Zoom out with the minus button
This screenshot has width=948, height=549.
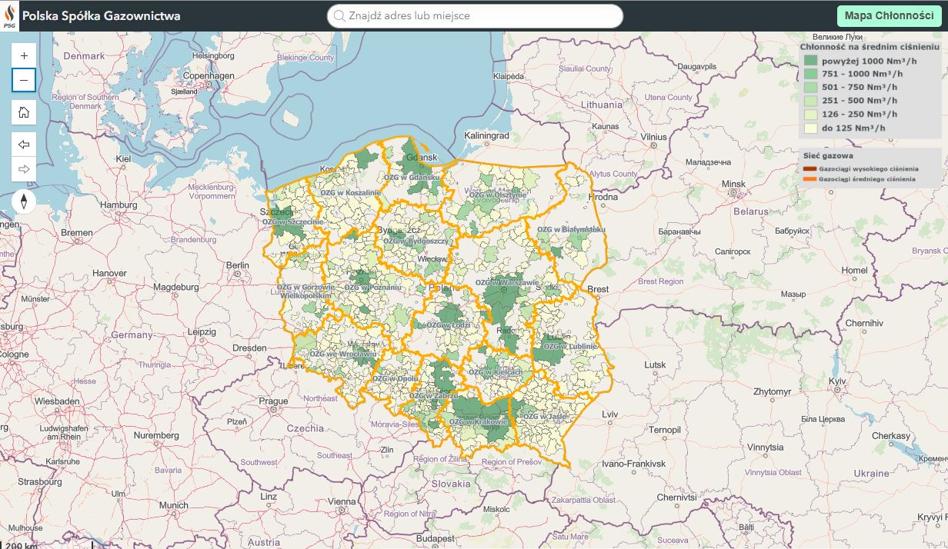coord(24,80)
